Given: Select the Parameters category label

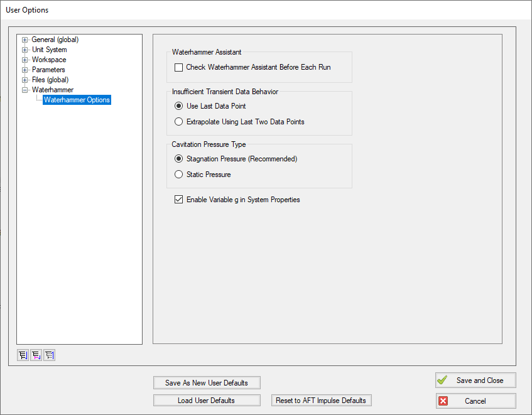Looking at the screenshot, I should coord(48,70).
